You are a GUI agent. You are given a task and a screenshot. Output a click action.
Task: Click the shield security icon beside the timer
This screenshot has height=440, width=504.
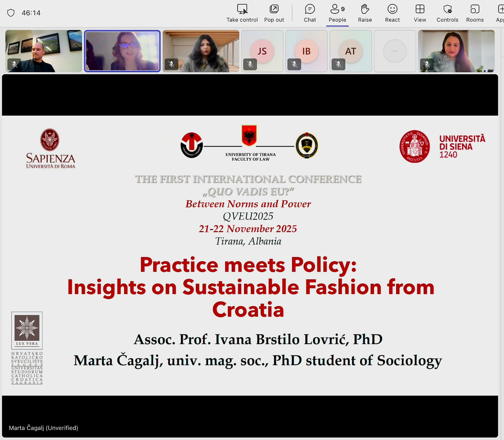click(11, 13)
